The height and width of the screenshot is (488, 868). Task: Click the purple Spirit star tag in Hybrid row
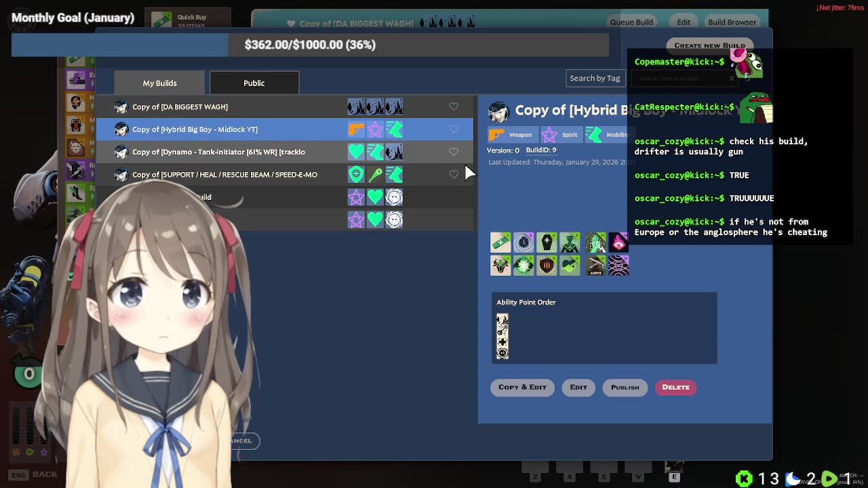(375, 129)
